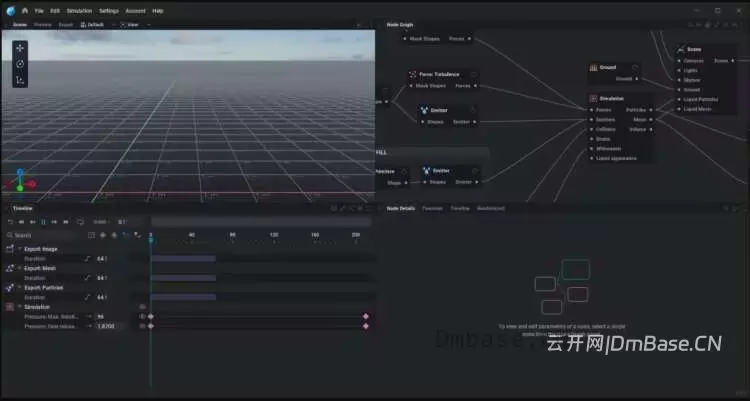The image size is (750, 401).
Task: Open curve editor for Export Image Duration
Action: 87,258
